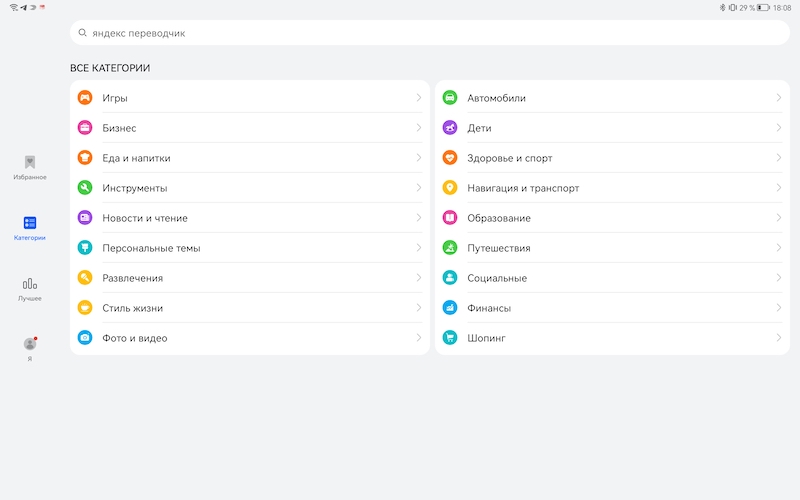Tap the orange Здоровье и спорт heart icon
Screen dimensions: 800x500
(x=450, y=158)
